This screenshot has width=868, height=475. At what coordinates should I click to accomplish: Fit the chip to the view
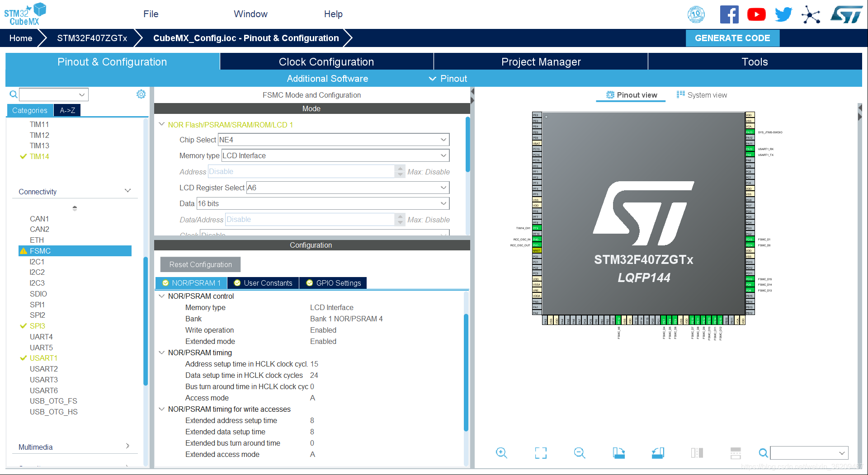tap(541, 453)
